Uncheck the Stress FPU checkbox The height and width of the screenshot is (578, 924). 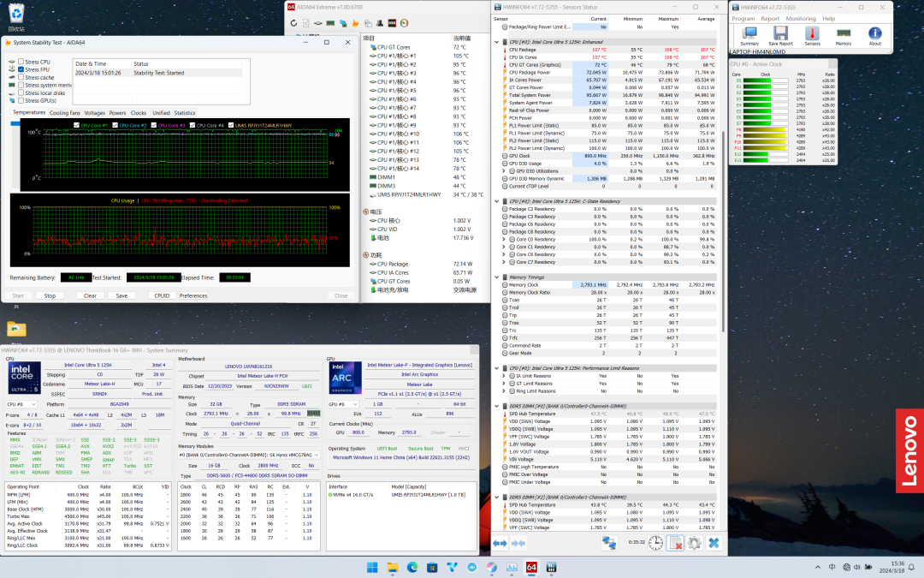click(x=21, y=69)
